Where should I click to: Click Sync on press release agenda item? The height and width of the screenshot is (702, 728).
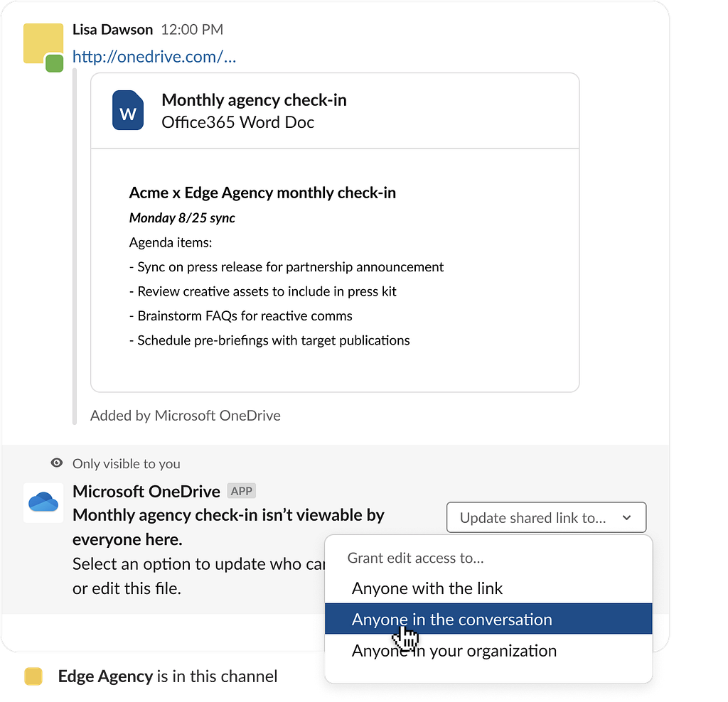pos(287,267)
